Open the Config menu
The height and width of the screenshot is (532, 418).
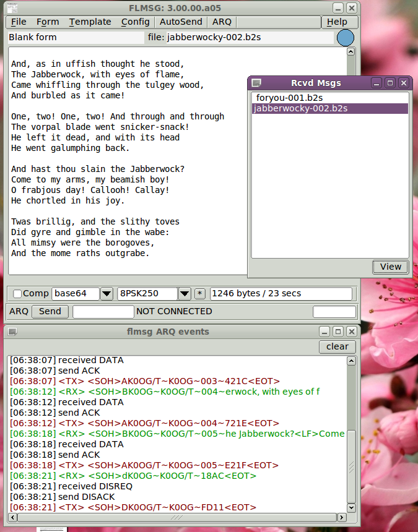point(135,22)
